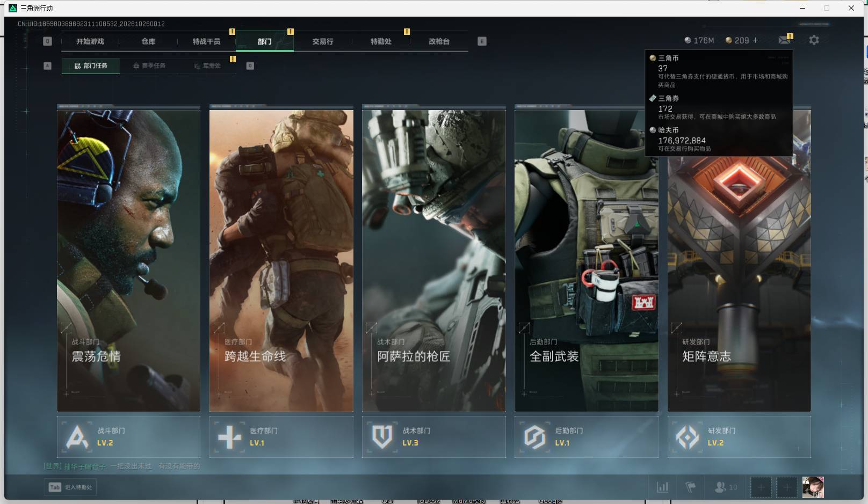
Task: Select the 部门 tab
Action: [x=264, y=41]
